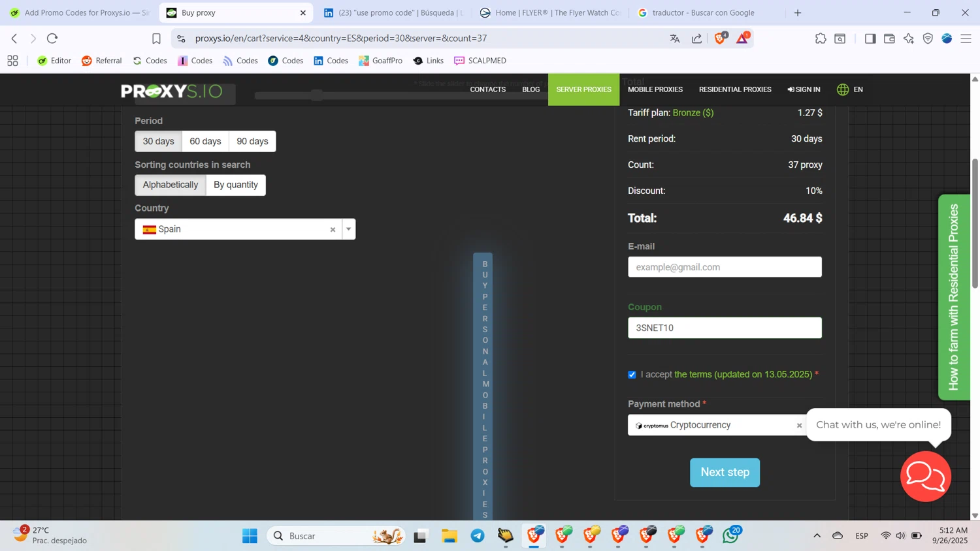The width and height of the screenshot is (980, 551).
Task: Open the EN language selector
Action: coord(858,89)
